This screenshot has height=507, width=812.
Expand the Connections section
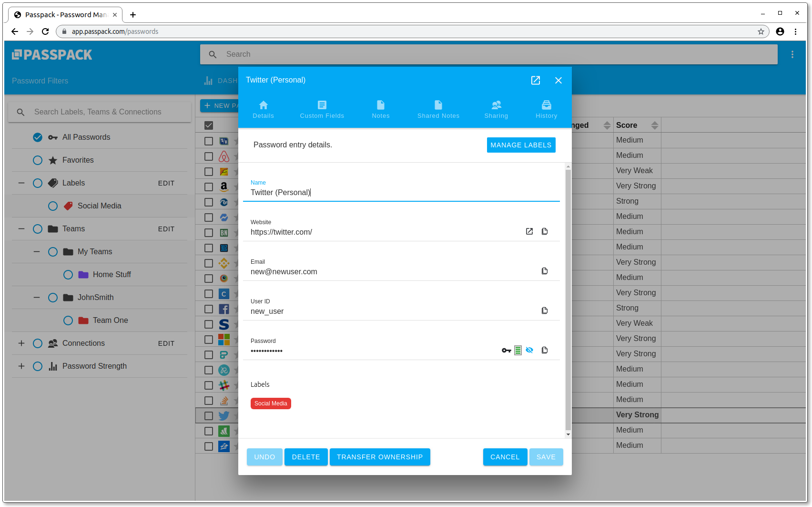coord(21,343)
